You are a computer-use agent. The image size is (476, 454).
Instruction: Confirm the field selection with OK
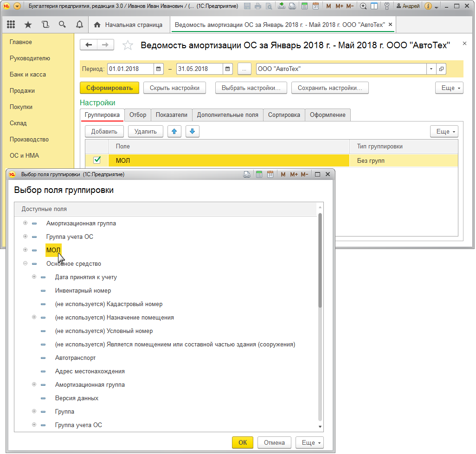point(243,442)
